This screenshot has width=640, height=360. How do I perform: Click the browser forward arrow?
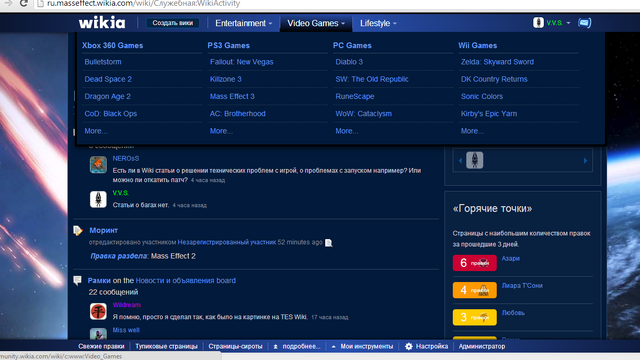(x=8, y=4)
